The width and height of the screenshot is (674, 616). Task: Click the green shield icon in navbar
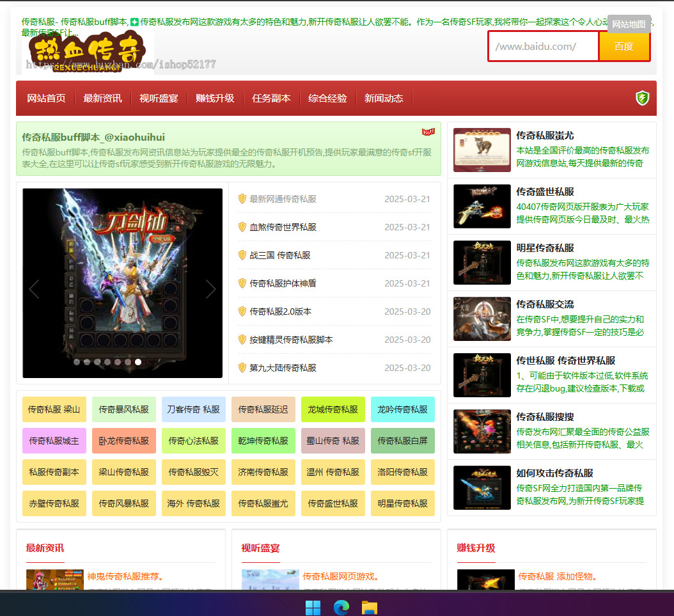tap(642, 98)
